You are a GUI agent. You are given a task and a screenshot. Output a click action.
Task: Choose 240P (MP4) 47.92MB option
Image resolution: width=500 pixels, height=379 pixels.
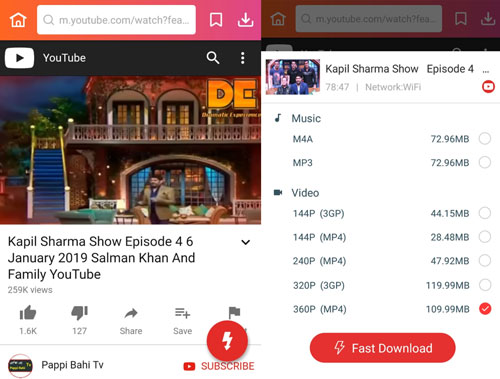coord(485,261)
